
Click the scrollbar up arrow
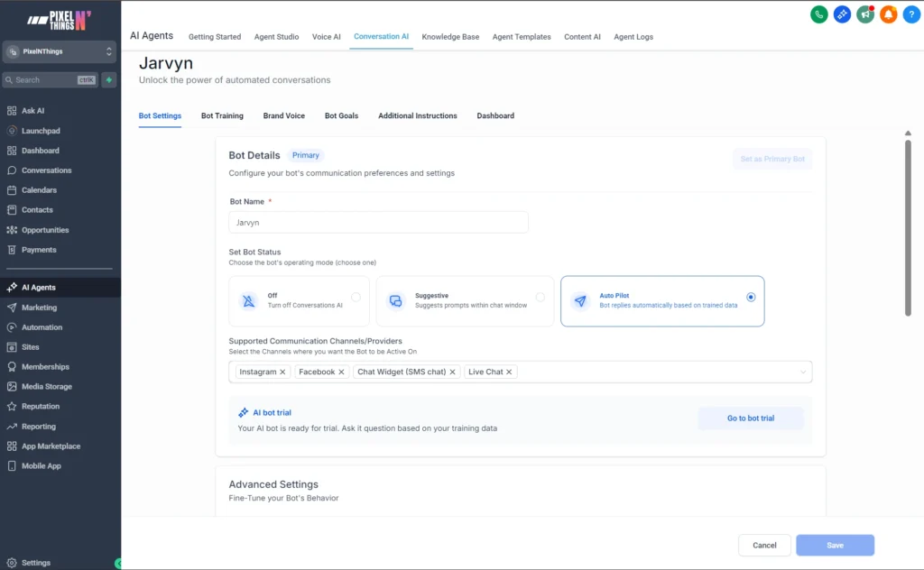[908, 133]
